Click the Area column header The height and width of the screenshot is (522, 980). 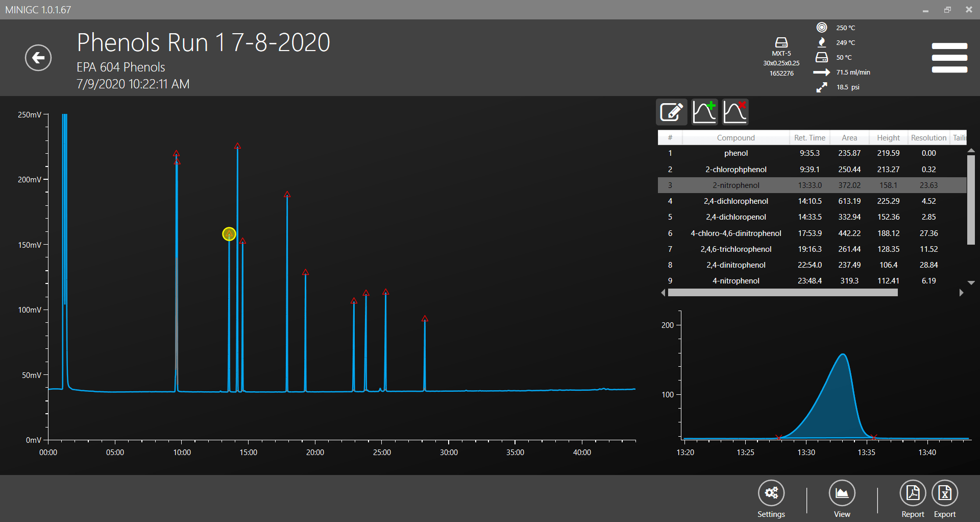[x=849, y=138]
